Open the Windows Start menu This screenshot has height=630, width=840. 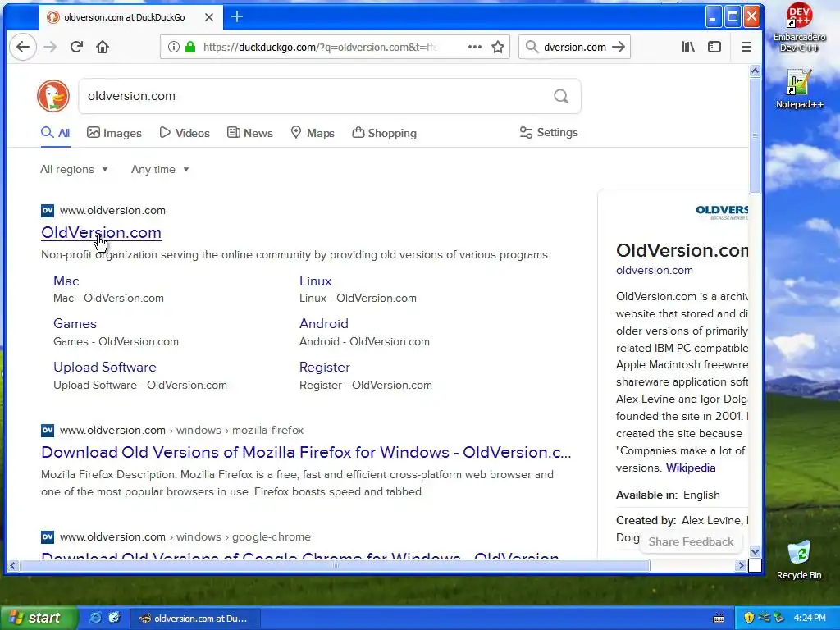39,618
